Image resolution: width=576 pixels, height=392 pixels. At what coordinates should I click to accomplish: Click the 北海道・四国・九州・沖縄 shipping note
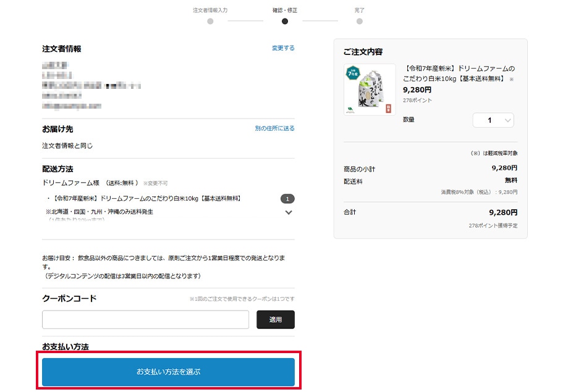pyautogui.click(x=100, y=212)
